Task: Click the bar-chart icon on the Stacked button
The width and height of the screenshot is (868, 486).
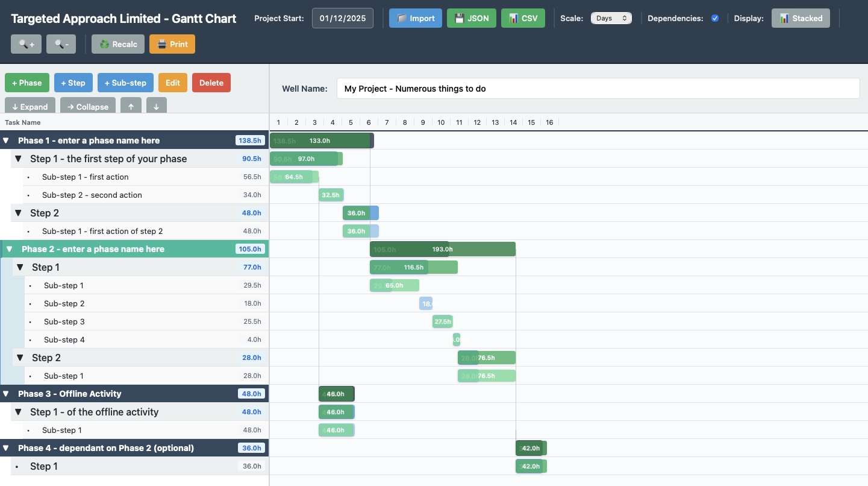Action: (x=785, y=18)
